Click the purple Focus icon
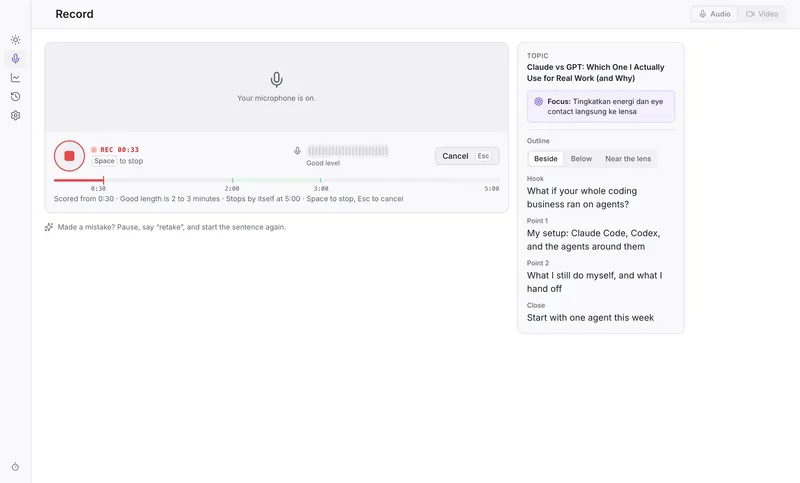 [x=538, y=101]
